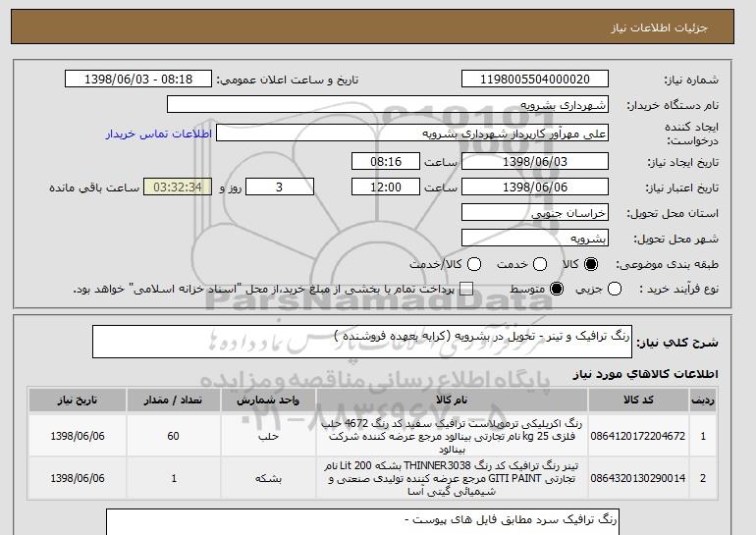Click the announcement date field 1398/06/03 - 08:18
756x535 pixels.
pyautogui.click(x=138, y=80)
